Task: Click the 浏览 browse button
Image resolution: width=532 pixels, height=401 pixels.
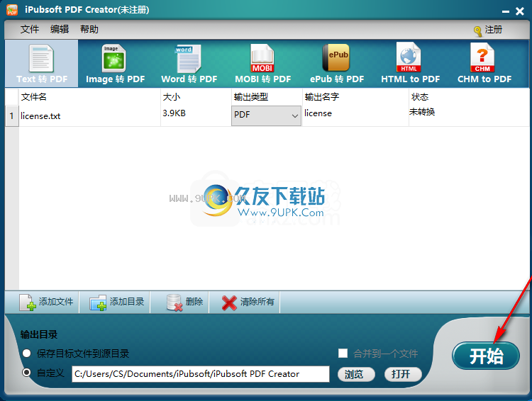Action: 356,374
